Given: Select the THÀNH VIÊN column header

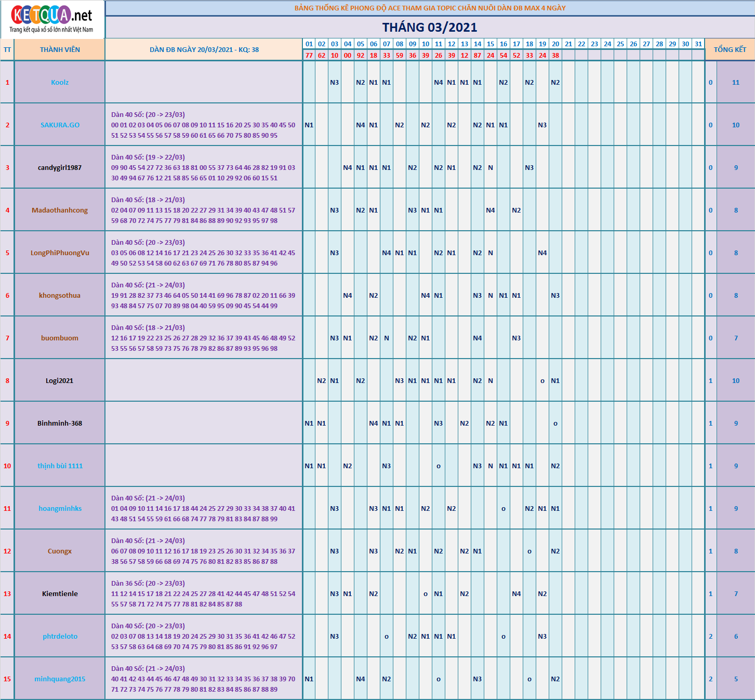Looking at the screenshot, I should click(x=60, y=49).
